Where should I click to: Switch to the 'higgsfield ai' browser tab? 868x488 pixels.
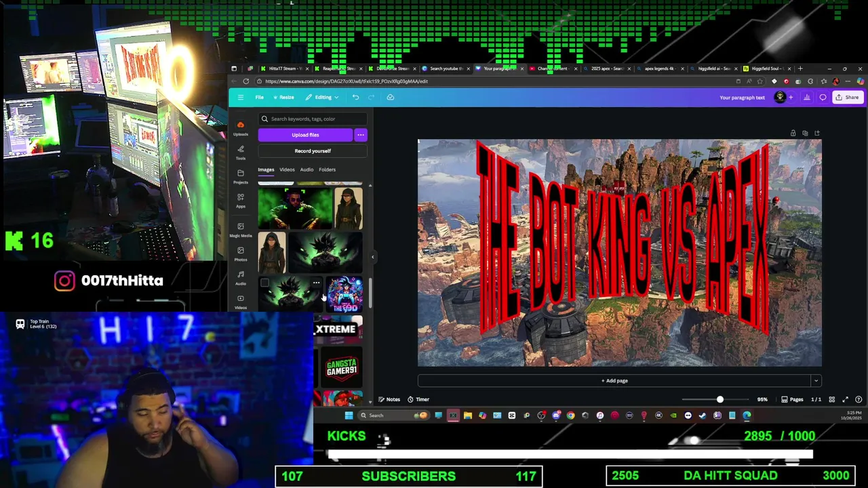tap(713, 68)
